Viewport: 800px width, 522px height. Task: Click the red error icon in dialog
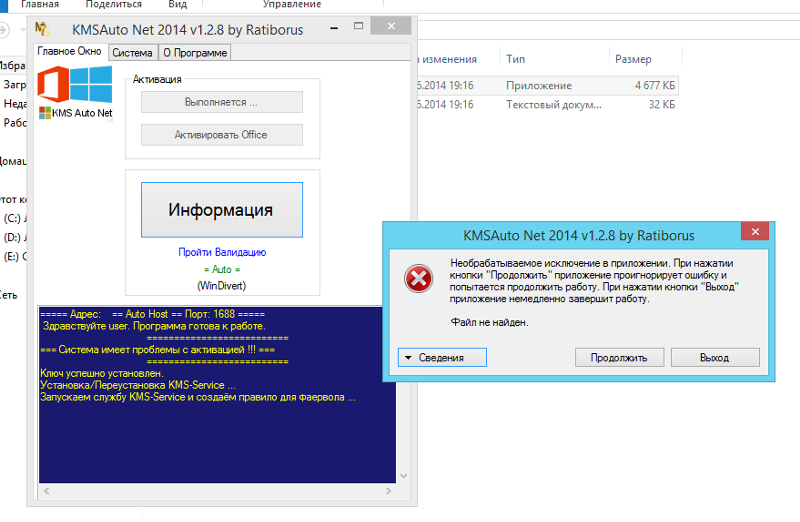[418, 279]
